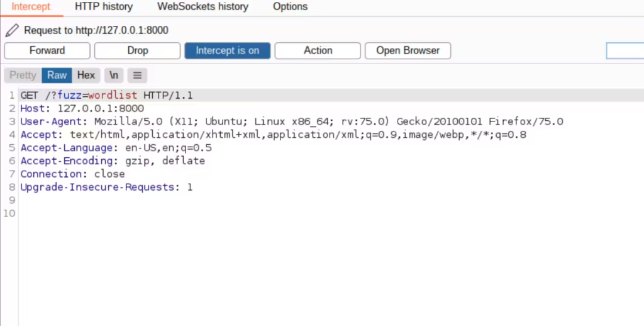Image resolution: width=644 pixels, height=326 pixels.
Task: Switch to the Intercept tab
Action: point(31,6)
